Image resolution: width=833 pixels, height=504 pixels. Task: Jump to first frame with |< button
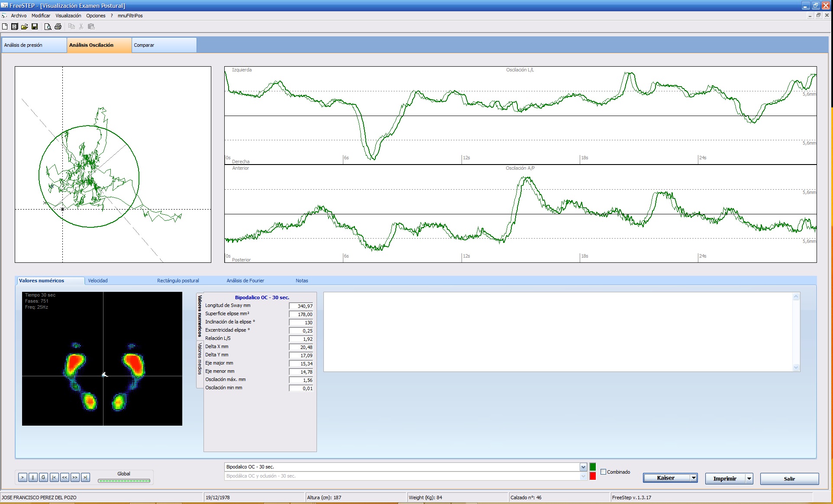click(x=54, y=477)
